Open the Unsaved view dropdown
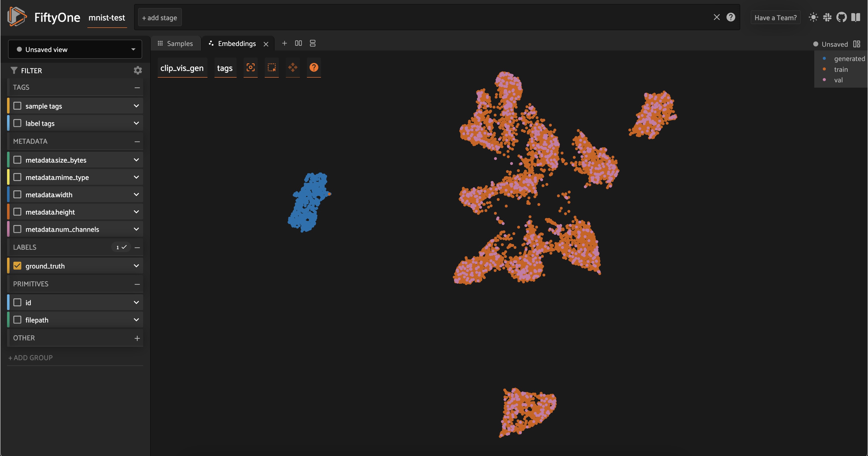Viewport: 868px width, 456px height. pyautogui.click(x=75, y=49)
